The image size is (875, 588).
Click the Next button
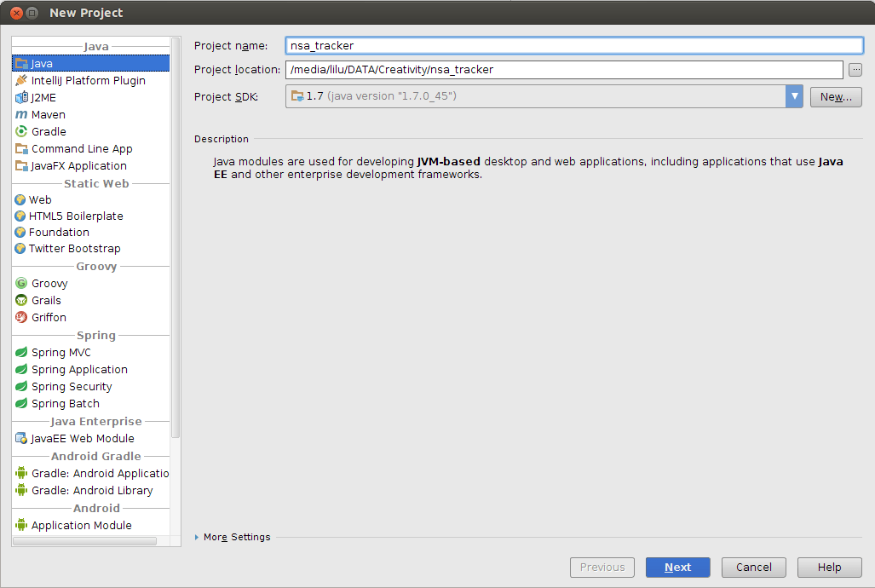678,568
